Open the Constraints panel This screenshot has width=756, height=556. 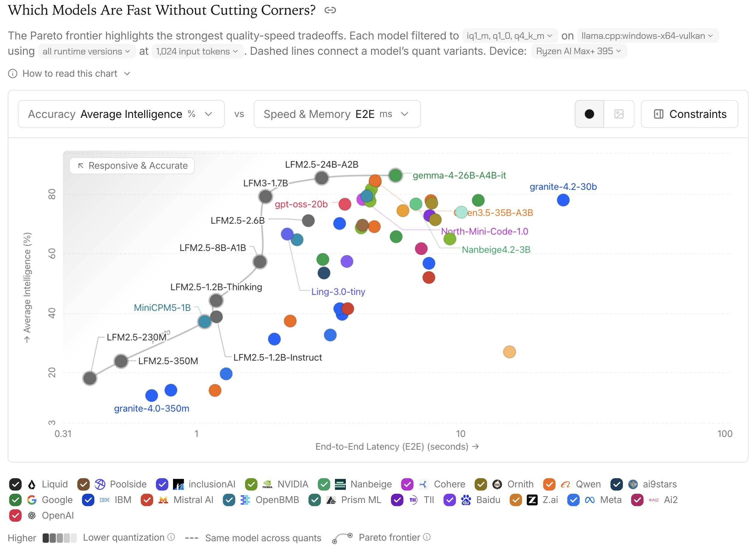tap(689, 114)
